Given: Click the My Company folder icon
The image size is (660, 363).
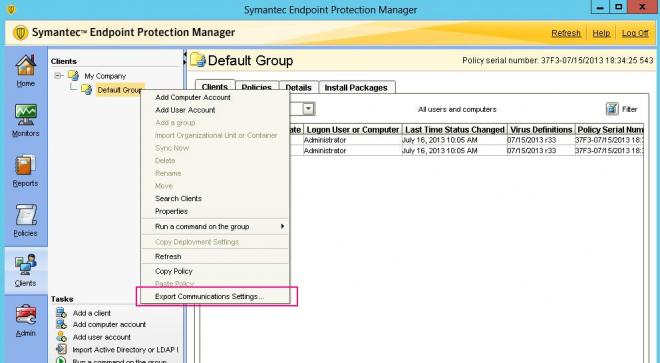Looking at the screenshot, I should pyautogui.click(x=74, y=76).
